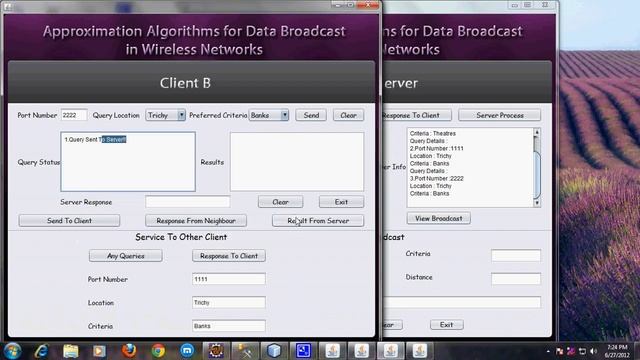Open the Action Center flag icon
The height and width of the screenshot is (360, 640).
click(x=560, y=351)
